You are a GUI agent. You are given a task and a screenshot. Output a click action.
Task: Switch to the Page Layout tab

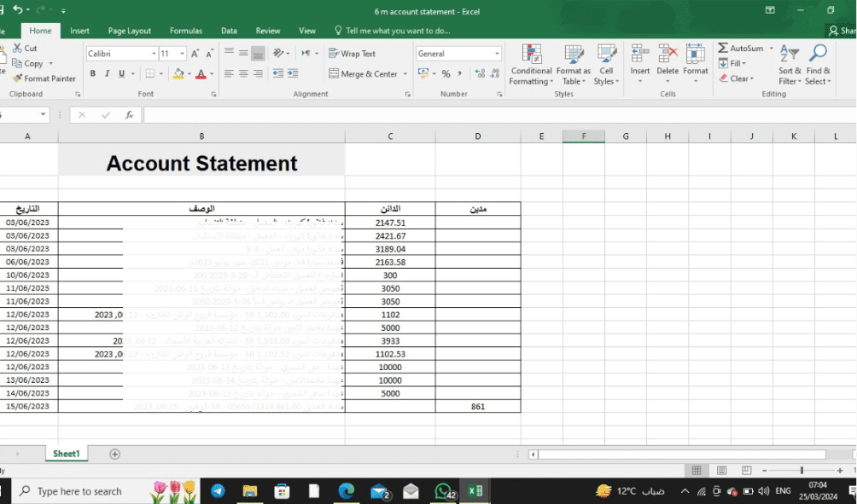click(x=130, y=31)
